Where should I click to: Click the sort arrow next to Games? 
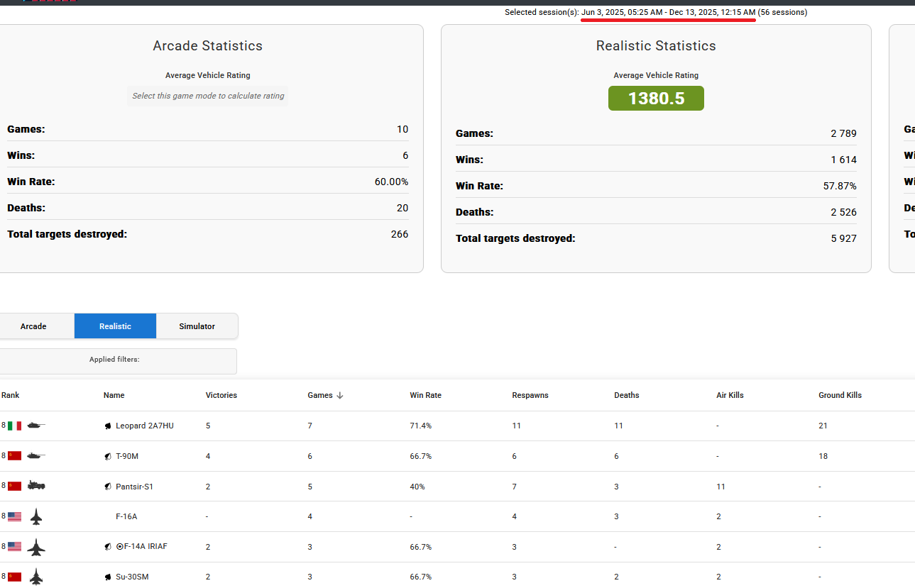click(340, 395)
